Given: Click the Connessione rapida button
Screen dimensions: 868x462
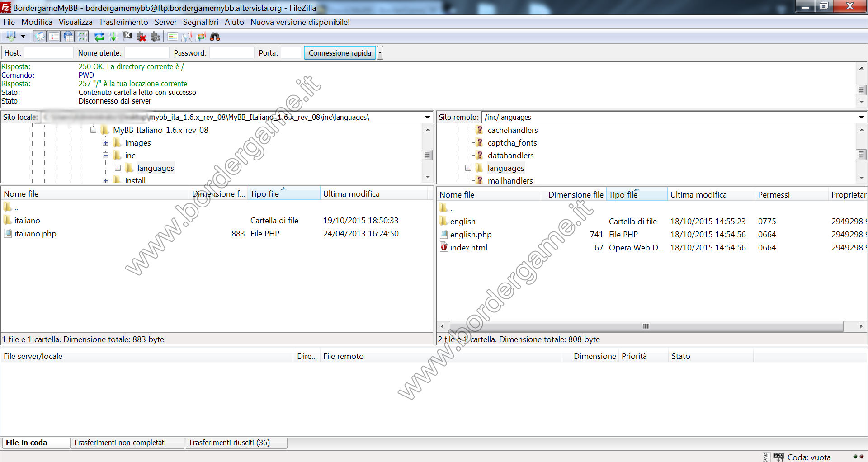Looking at the screenshot, I should [340, 53].
